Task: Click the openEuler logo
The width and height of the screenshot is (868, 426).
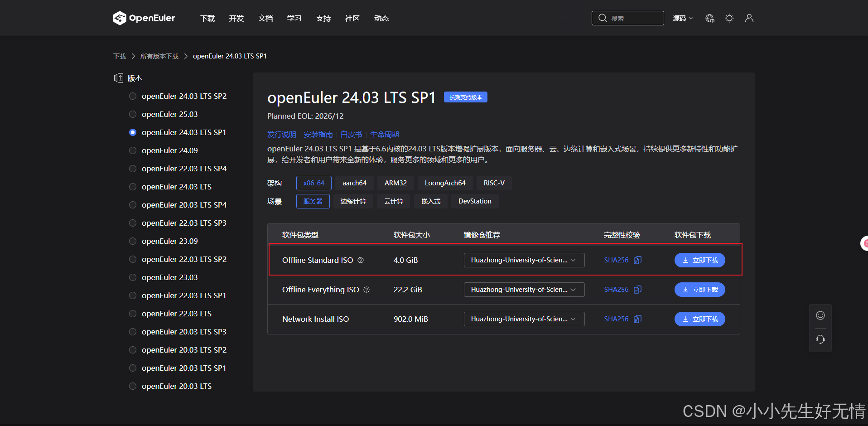Action: pyautogui.click(x=144, y=18)
